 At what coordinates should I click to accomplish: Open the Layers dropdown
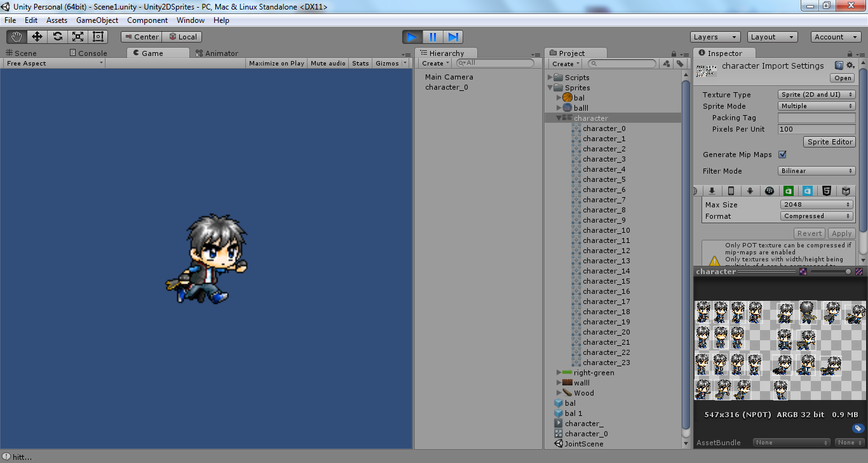[x=715, y=37]
